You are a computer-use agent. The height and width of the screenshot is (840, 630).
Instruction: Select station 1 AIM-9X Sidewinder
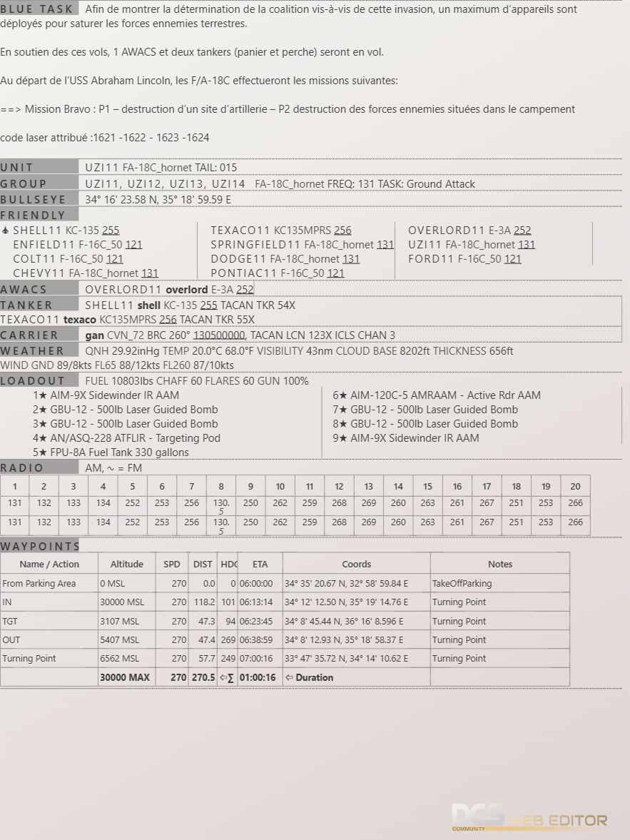point(106,395)
